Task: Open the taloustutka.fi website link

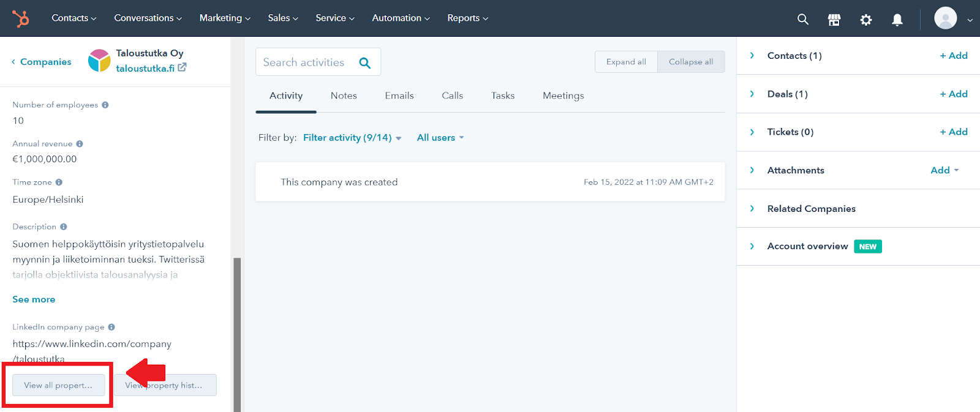Action: point(145,69)
